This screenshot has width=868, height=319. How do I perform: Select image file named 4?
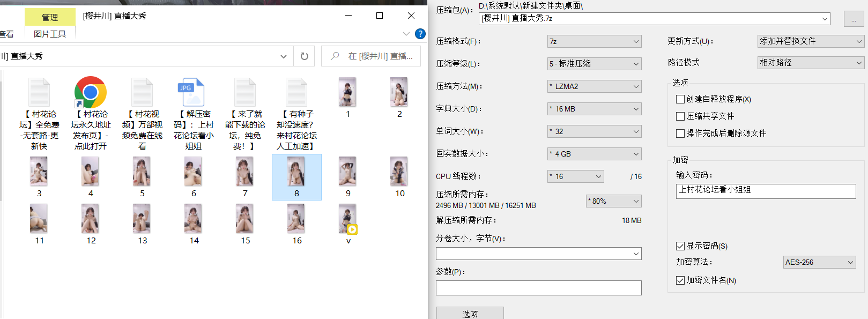click(x=91, y=177)
